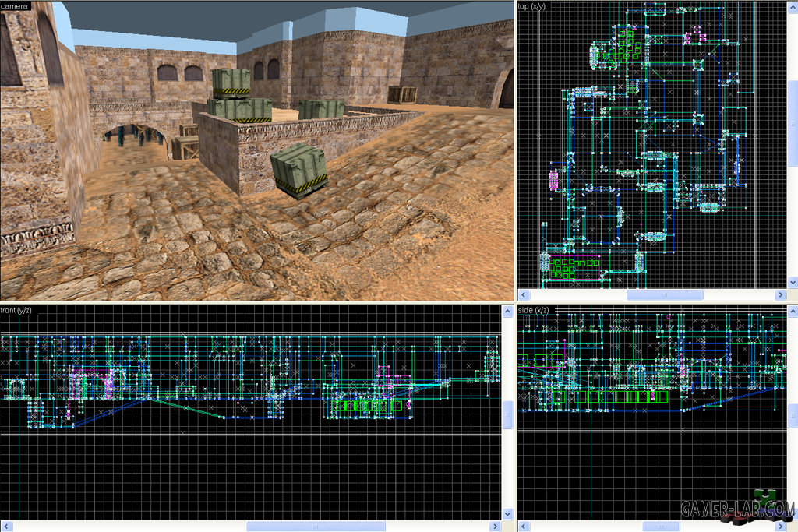Click the side view's horizontal scrollbar thumb
Viewport: 798px width, 532px height.
click(661, 527)
